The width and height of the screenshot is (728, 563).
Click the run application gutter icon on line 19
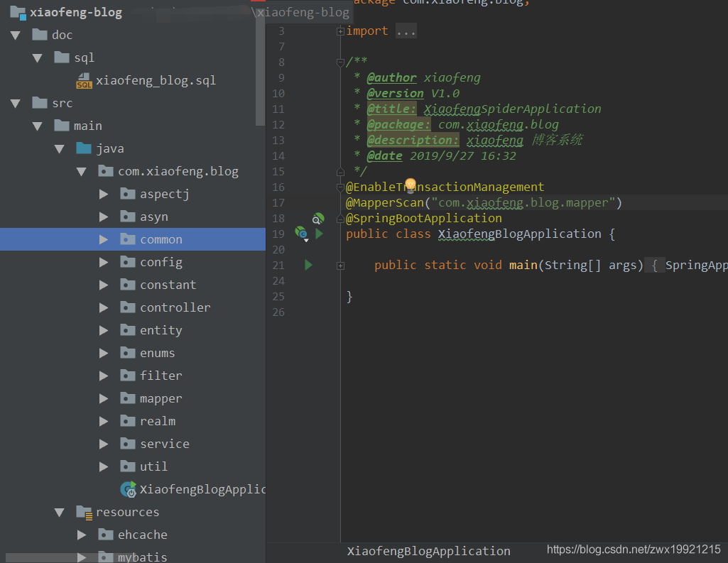pos(317,234)
